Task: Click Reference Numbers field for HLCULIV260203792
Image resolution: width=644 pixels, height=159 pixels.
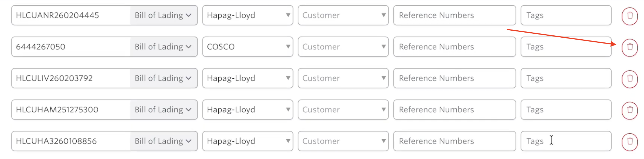Action: pos(454,78)
